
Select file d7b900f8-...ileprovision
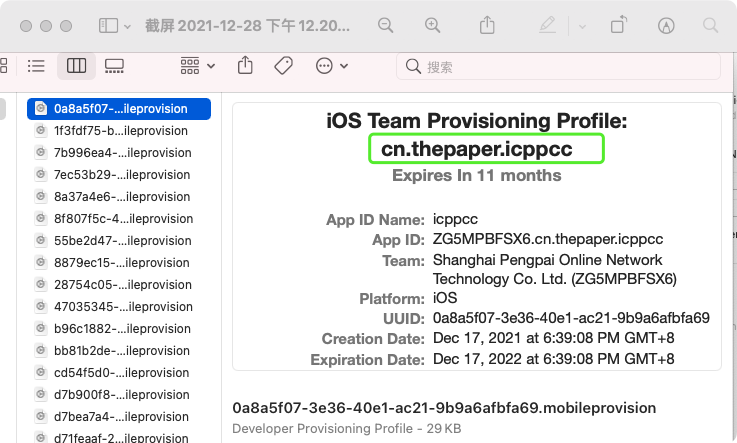[119, 395]
